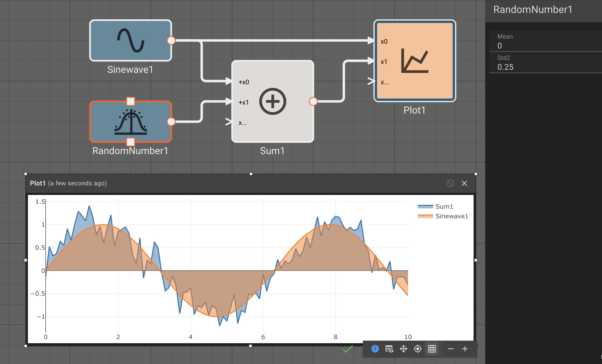Close the Plot1 panel
The image size is (602, 364).
tap(464, 183)
